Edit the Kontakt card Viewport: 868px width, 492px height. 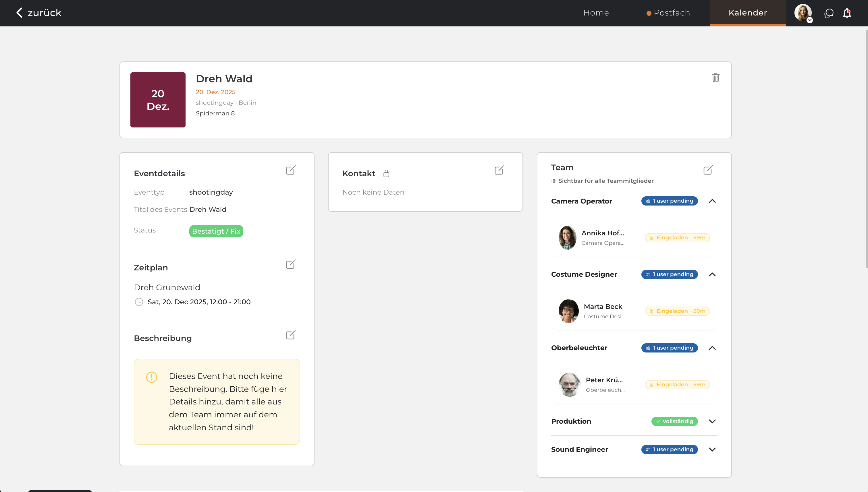[x=499, y=170]
